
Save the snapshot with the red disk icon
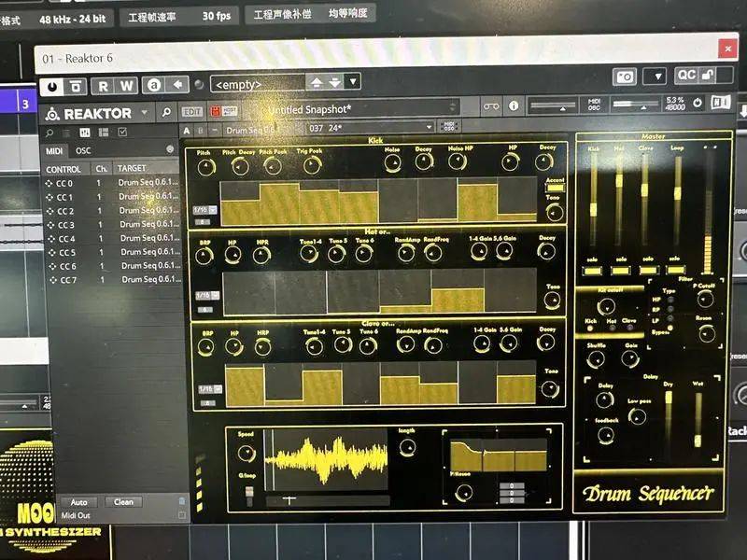click(x=216, y=111)
